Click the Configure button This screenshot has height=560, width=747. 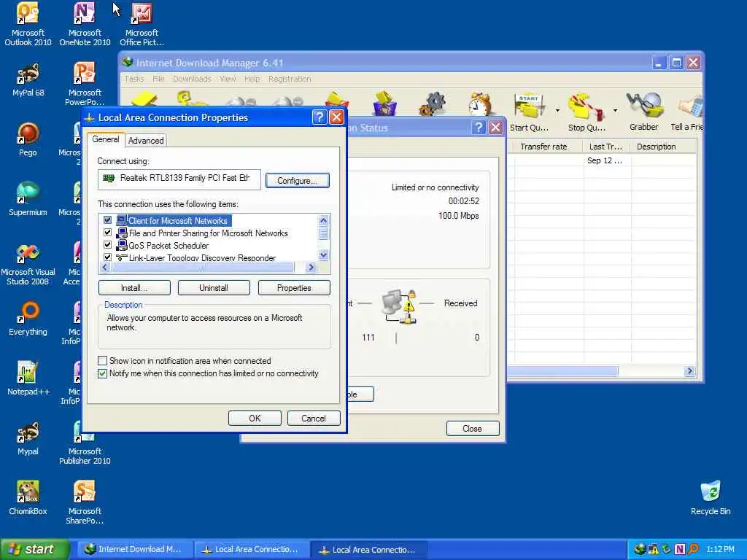point(298,181)
